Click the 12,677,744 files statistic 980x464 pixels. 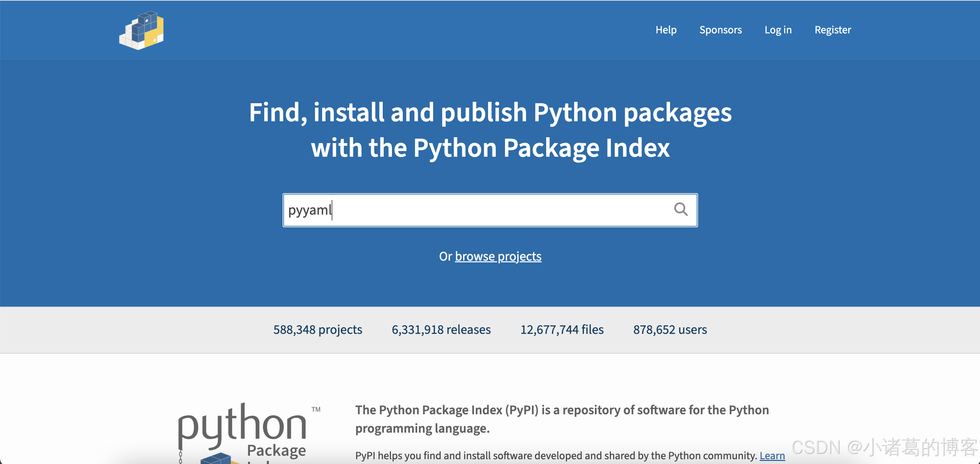tap(562, 329)
